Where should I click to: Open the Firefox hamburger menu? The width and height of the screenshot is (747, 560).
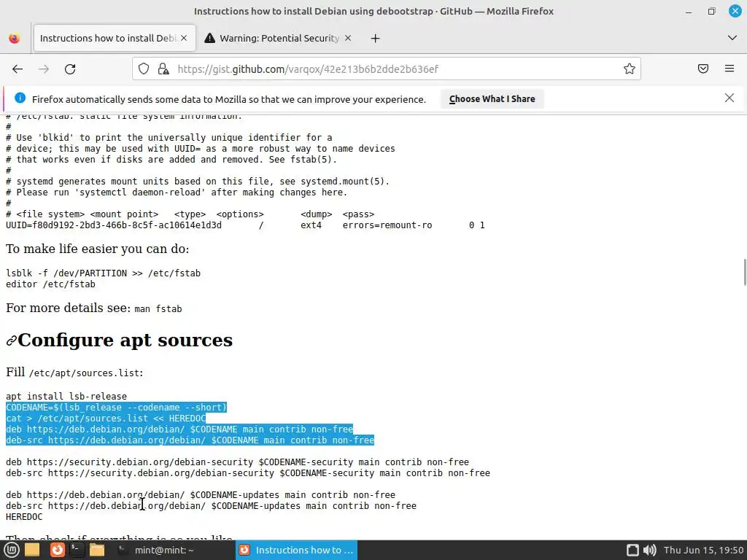click(729, 69)
